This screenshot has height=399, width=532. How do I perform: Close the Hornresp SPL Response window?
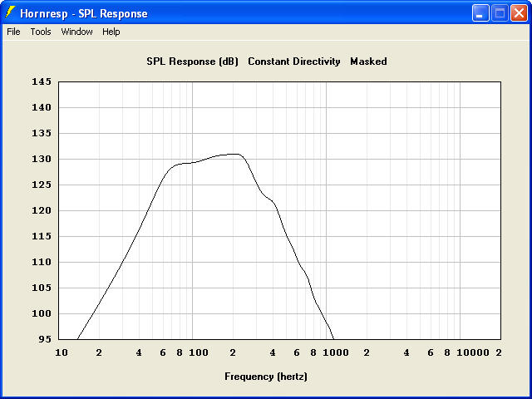[519, 13]
